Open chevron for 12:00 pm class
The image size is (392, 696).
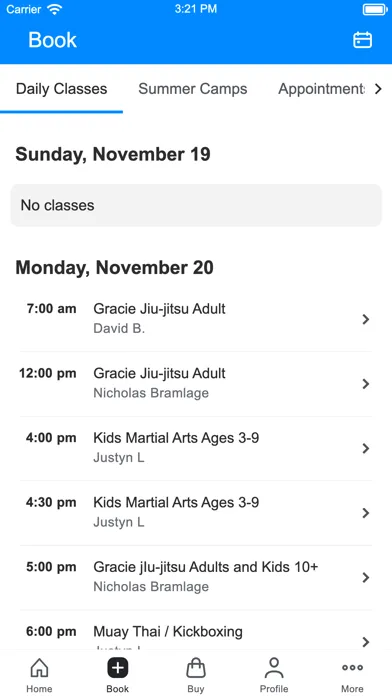(x=365, y=384)
